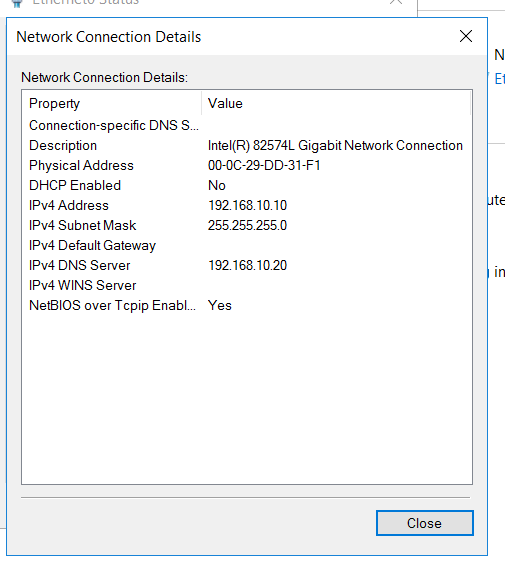Screen dimensions: 505x570
Task: Click the MAC address value 00-0C-29-DD-31-F1
Action: 264,165
